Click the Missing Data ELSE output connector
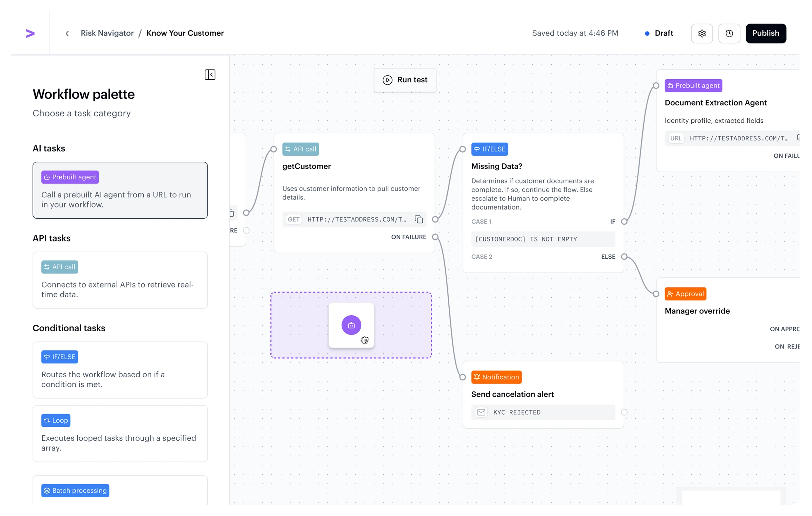The height and width of the screenshot is (516, 812). pos(624,257)
